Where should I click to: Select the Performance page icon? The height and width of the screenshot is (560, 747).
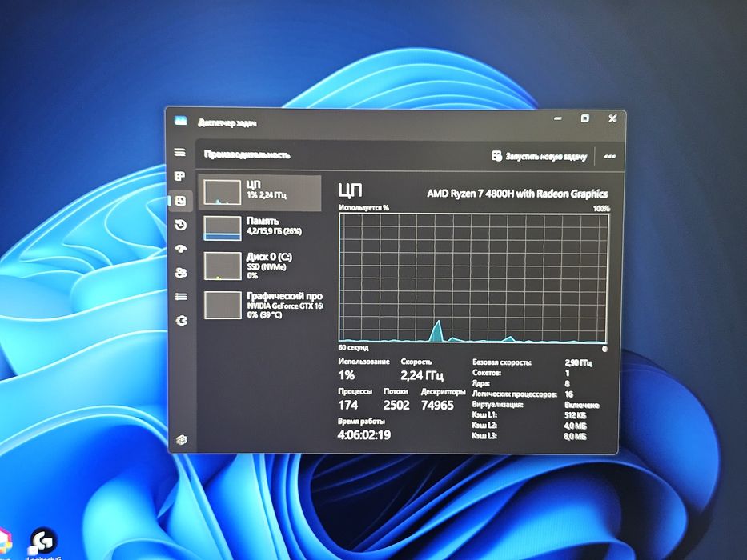(x=181, y=201)
